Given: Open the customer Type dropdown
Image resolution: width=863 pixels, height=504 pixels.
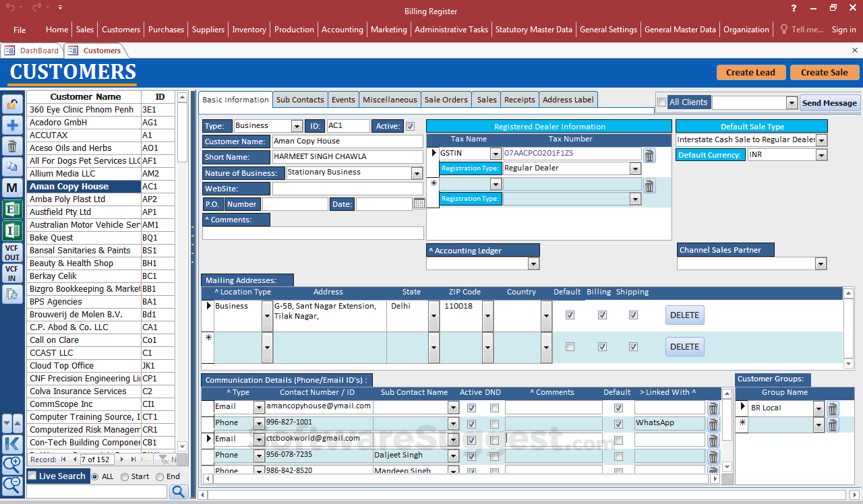Looking at the screenshot, I should pos(297,126).
